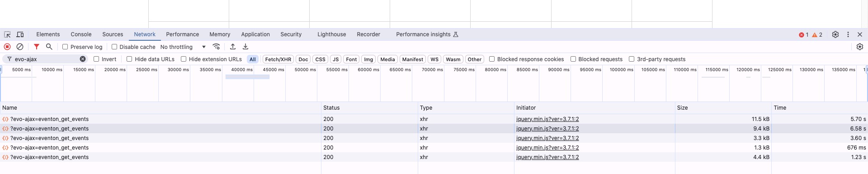This screenshot has height=174, width=868.
Task: Sort by the Name column header
Action: click(x=160, y=108)
